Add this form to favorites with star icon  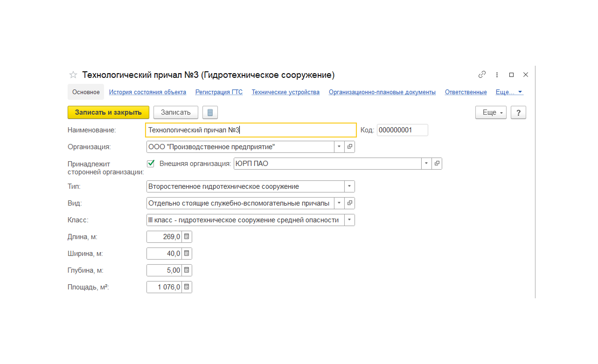click(73, 75)
